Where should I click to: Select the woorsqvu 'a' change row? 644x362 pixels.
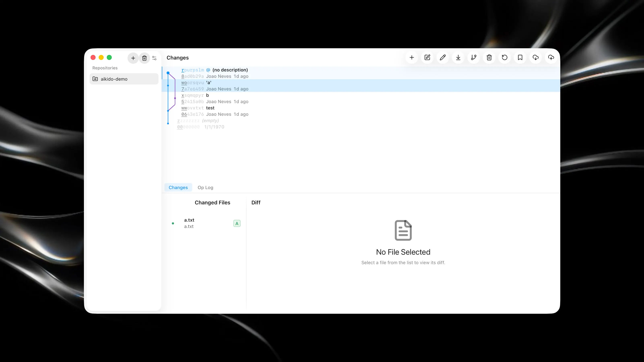361,86
